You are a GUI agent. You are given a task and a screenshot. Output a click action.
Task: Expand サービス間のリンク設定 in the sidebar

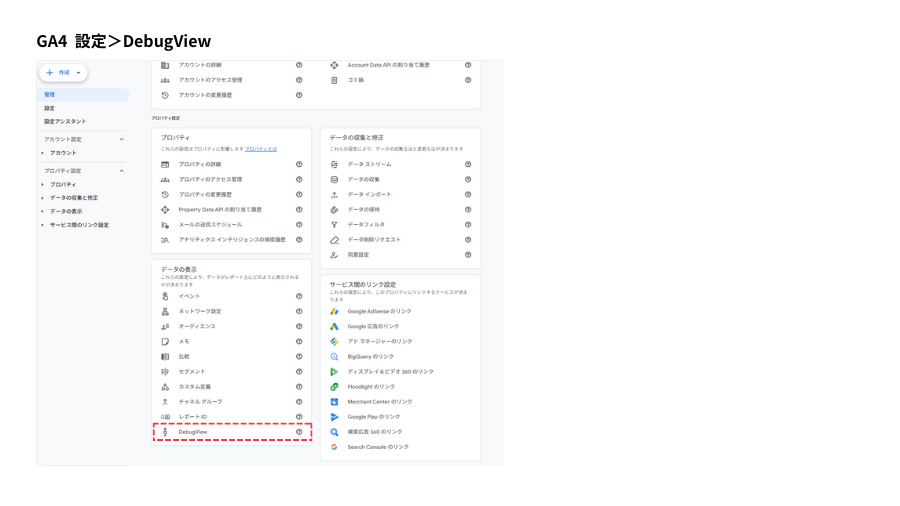pos(43,225)
